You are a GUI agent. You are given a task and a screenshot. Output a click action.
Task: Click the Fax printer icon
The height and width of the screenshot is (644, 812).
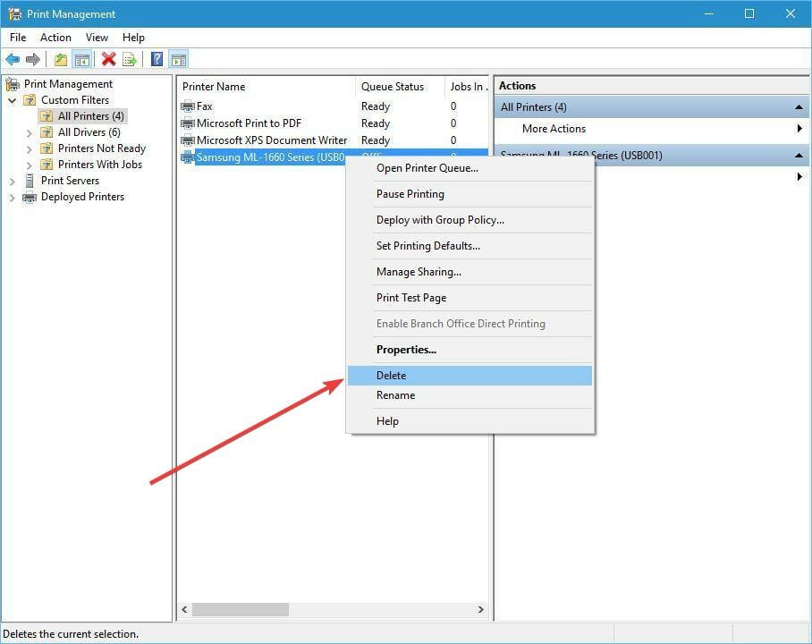click(x=188, y=106)
